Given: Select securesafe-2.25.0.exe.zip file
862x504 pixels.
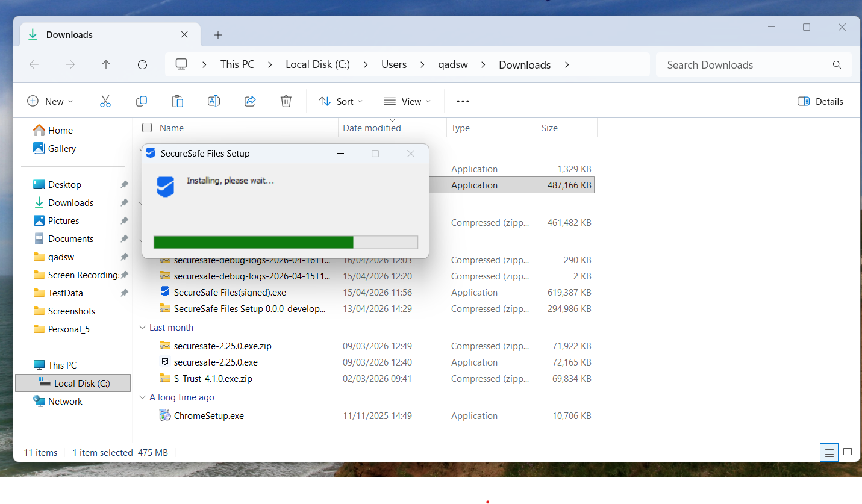Looking at the screenshot, I should tap(222, 346).
